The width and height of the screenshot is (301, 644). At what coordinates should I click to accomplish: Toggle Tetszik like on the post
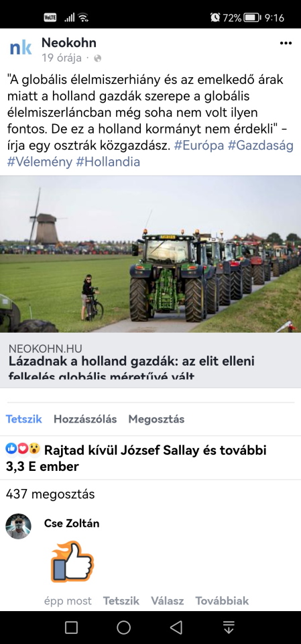pos(24,419)
